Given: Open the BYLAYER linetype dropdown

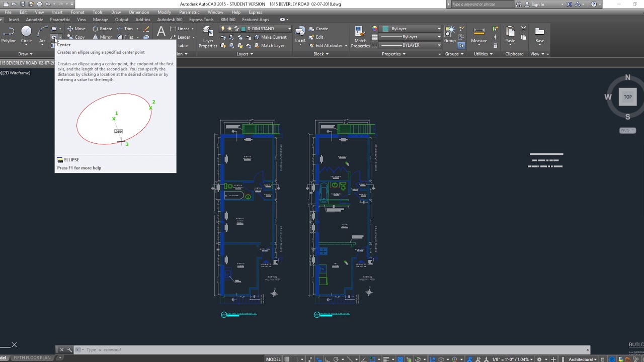Looking at the screenshot, I should [x=411, y=45].
